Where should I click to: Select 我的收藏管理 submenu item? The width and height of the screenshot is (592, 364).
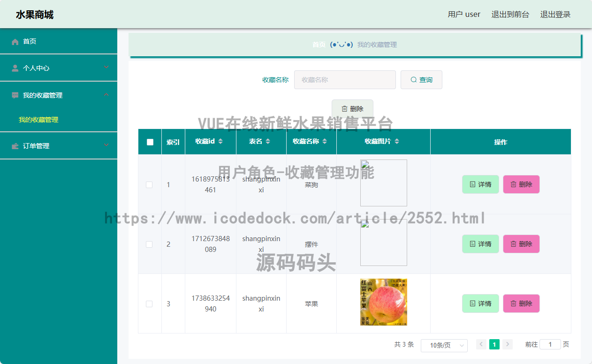pyautogui.click(x=38, y=120)
